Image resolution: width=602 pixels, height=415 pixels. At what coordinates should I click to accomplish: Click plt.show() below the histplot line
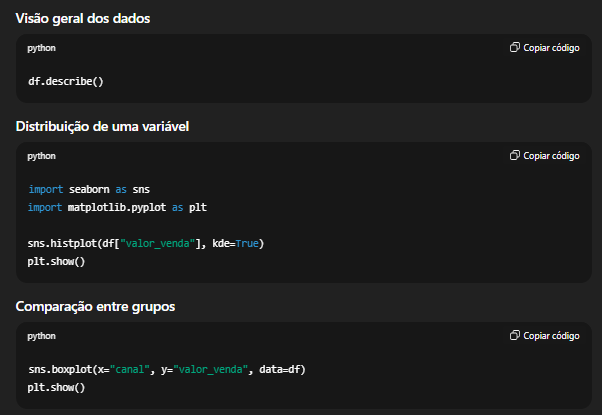pos(57,261)
